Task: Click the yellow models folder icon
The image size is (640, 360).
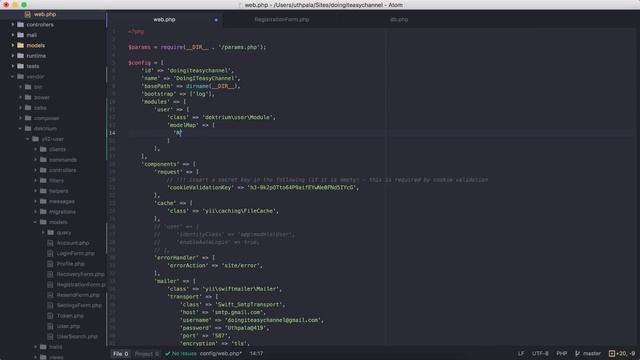Action: (x=20, y=45)
